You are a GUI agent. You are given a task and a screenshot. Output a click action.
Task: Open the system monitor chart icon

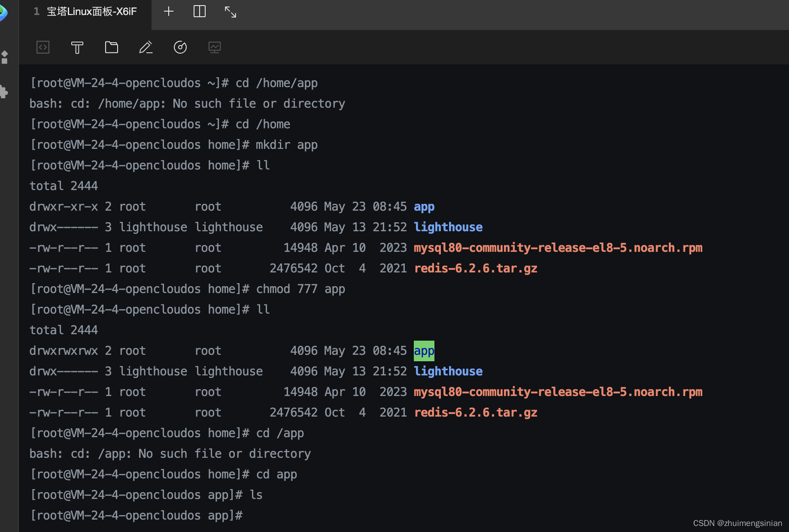coord(215,47)
